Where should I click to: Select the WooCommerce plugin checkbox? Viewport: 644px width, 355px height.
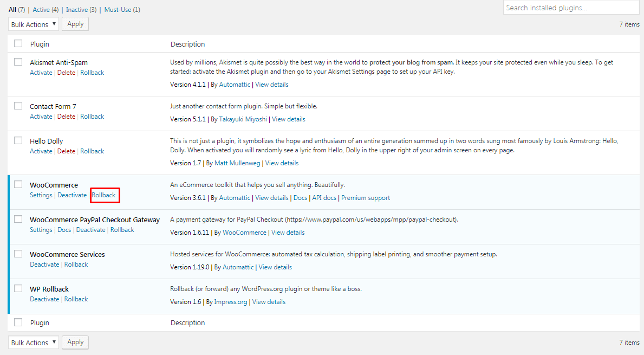tap(18, 184)
